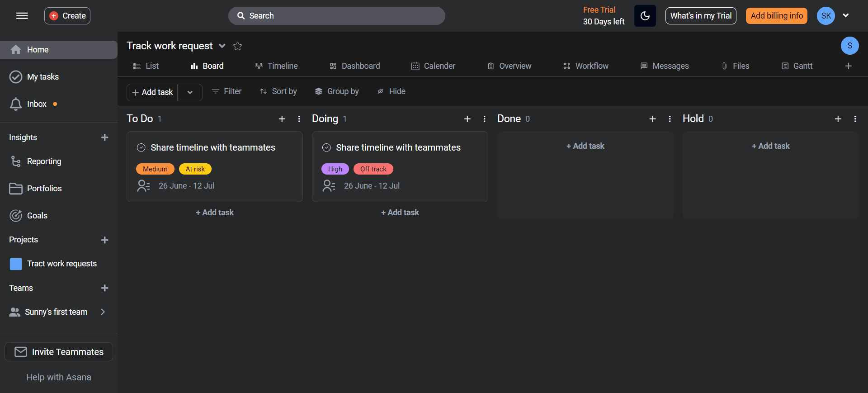The width and height of the screenshot is (868, 393).
Task: Select the Board view tab
Action: click(x=207, y=66)
